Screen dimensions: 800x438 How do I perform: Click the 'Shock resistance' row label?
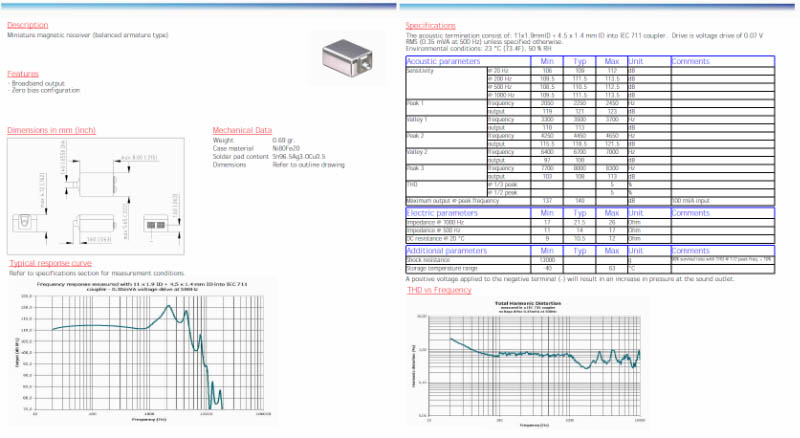tap(428, 260)
